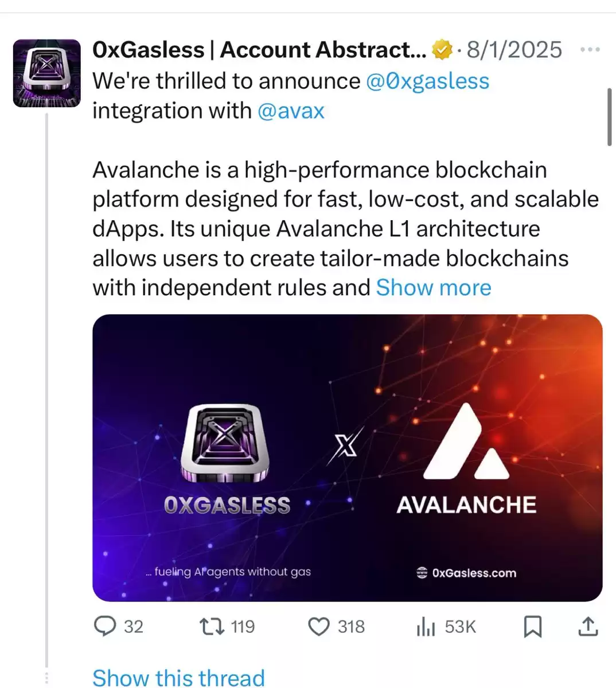Open the view analytics bar icon

[x=426, y=627]
